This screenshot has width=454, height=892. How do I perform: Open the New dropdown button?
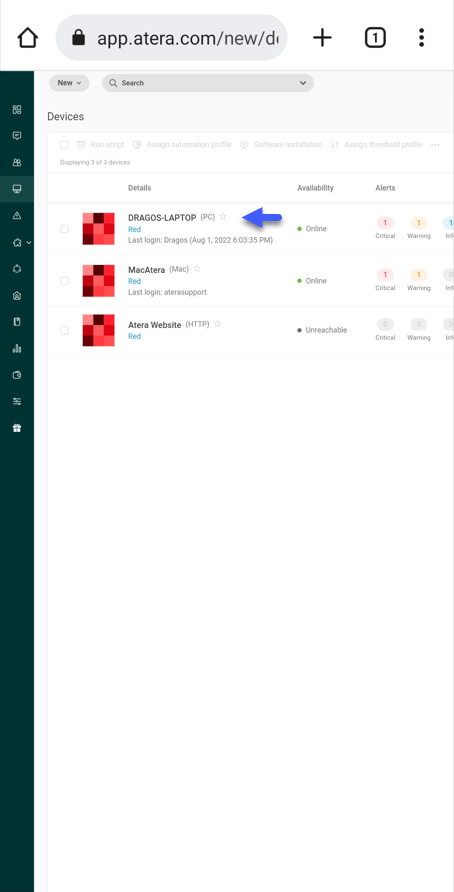click(69, 82)
